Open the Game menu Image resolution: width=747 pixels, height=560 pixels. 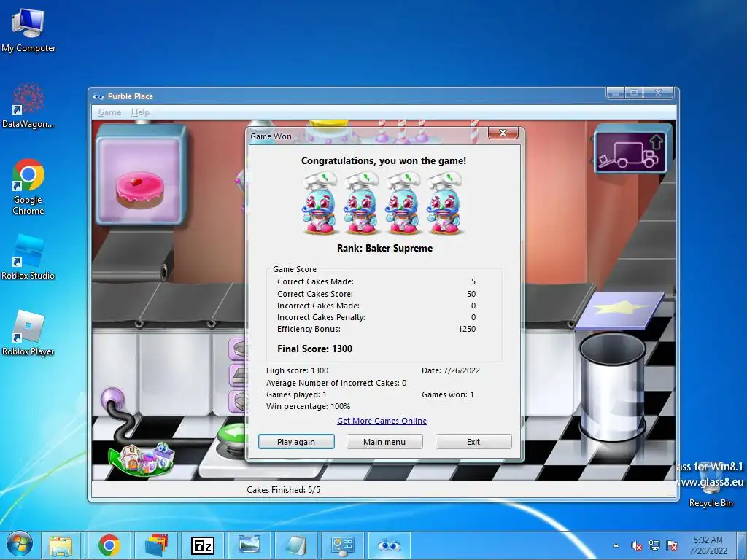(109, 112)
